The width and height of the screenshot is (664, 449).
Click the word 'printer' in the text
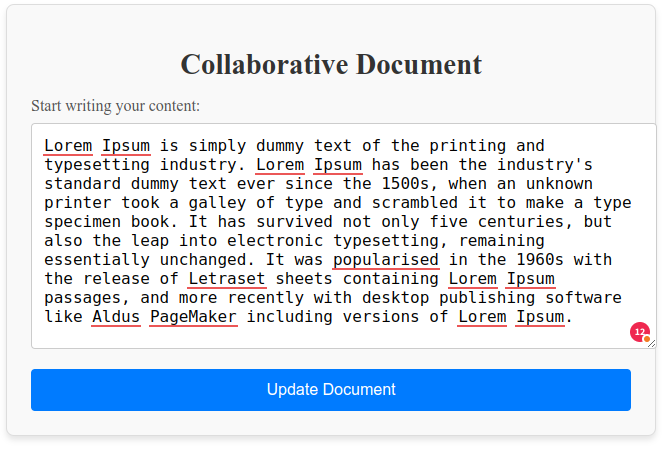(78, 203)
